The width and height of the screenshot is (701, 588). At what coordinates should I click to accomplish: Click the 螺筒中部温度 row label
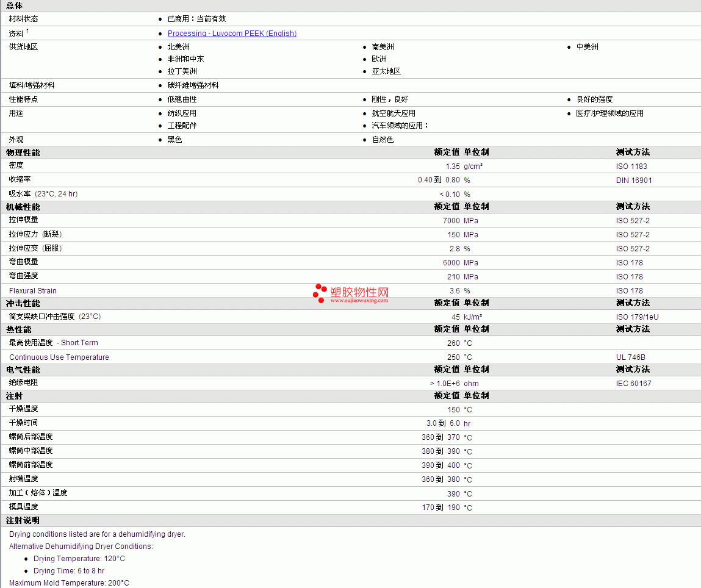(31, 451)
